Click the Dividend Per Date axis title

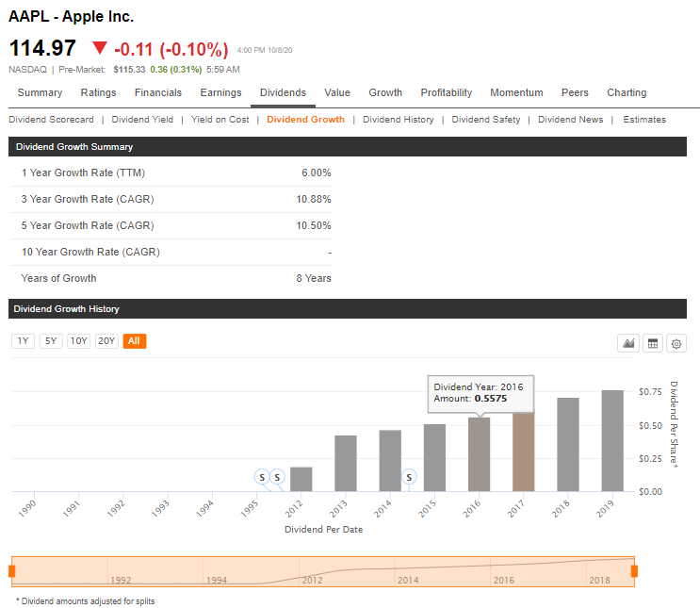[x=324, y=530]
